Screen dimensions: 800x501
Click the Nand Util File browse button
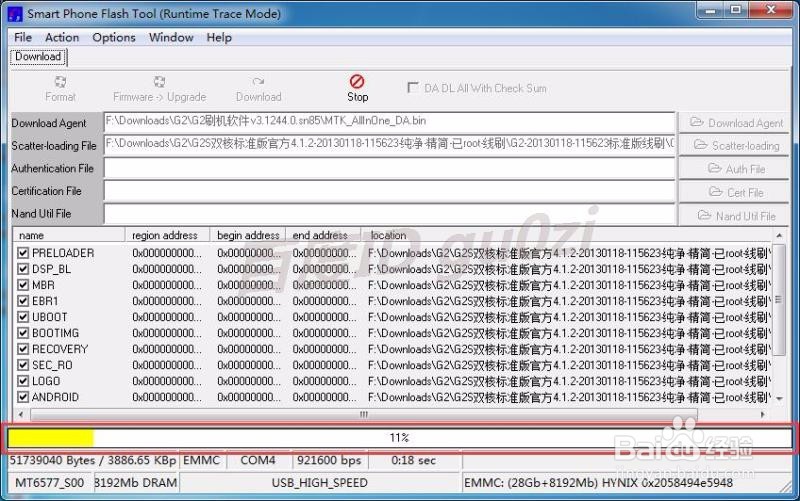click(x=734, y=216)
